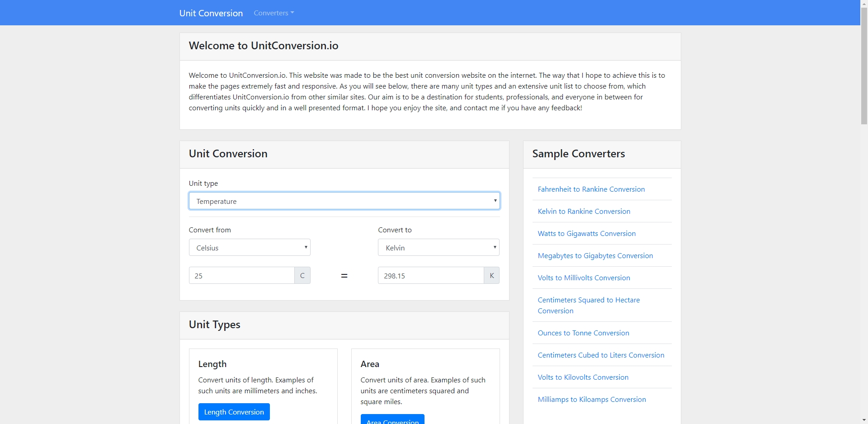The image size is (868, 424).
Task: Click the Unit type label
Action: [x=203, y=184]
